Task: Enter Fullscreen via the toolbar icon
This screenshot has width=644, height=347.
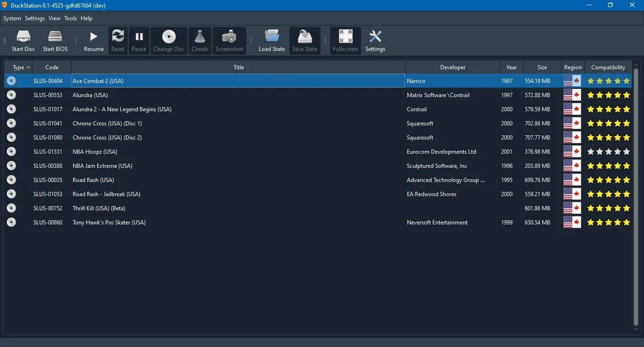Action: click(x=345, y=41)
